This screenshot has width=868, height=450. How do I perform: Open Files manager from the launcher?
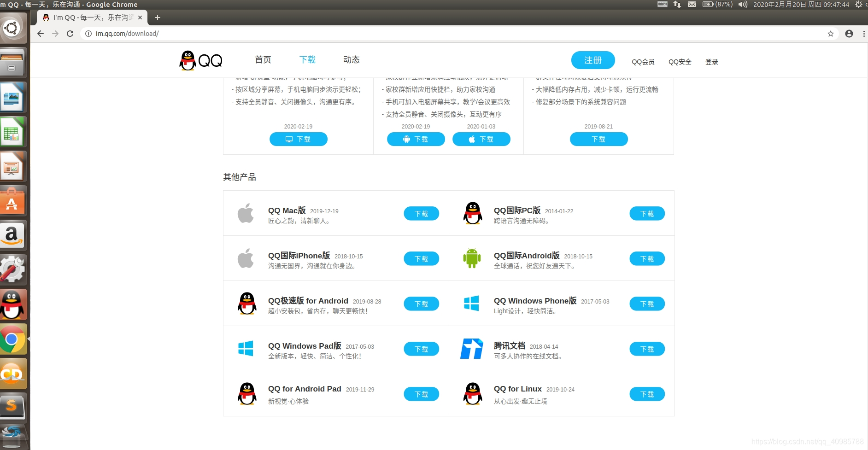coord(12,63)
